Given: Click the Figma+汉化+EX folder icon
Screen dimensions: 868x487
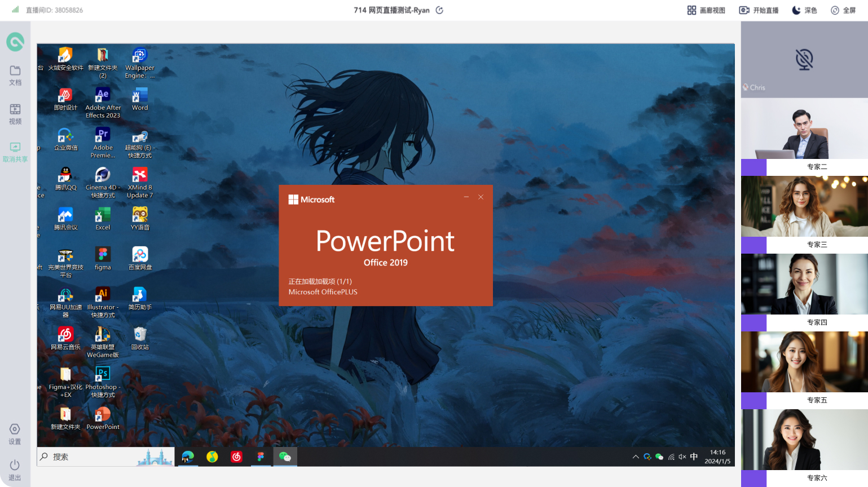Looking at the screenshot, I should (65, 383).
